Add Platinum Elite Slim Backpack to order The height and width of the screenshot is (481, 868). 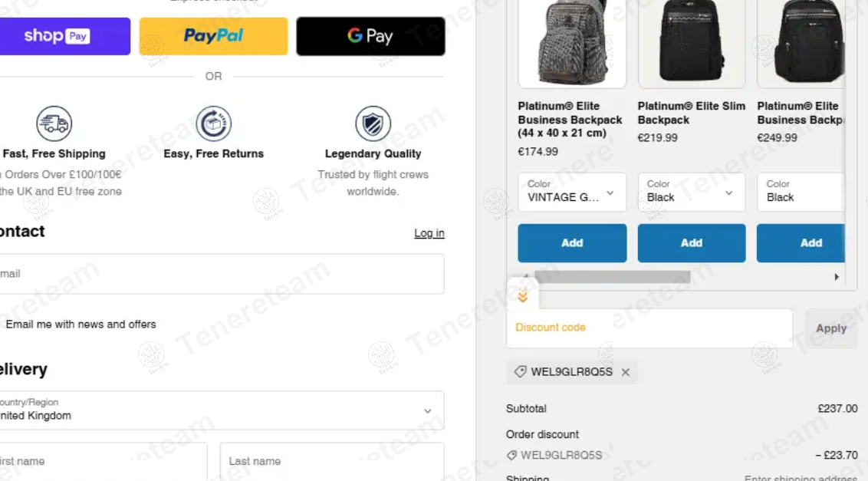(691, 243)
